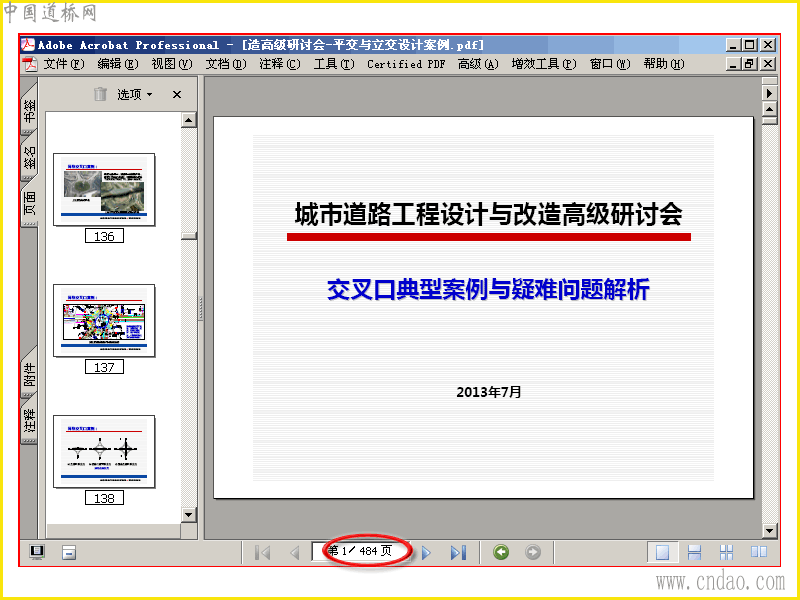Click the thumbnail panel scrollbar handle
The width and height of the screenshot is (800, 600).
click(189, 236)
